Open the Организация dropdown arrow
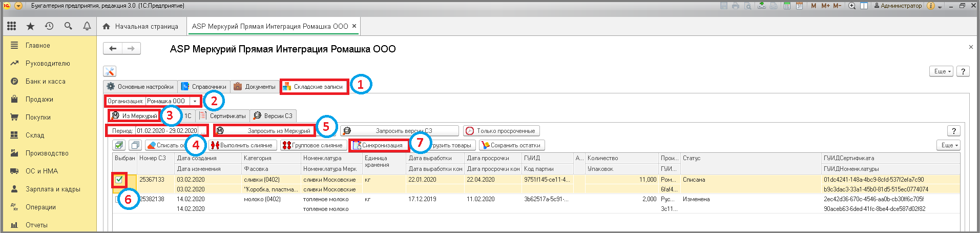 (195, 101)
